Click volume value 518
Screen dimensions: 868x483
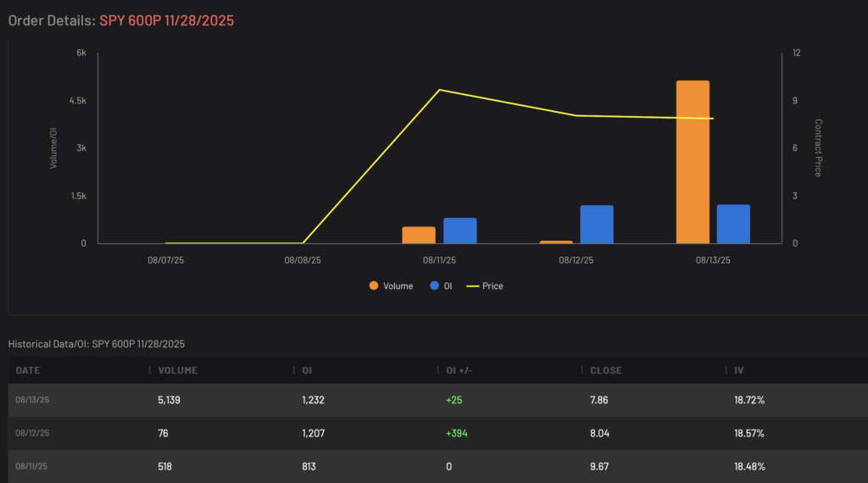164,466
